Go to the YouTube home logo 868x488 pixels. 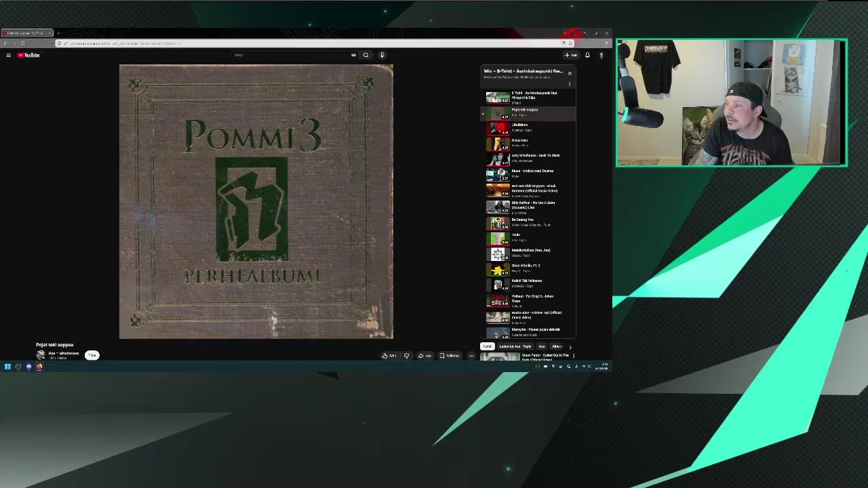click(x=28, y=55)
